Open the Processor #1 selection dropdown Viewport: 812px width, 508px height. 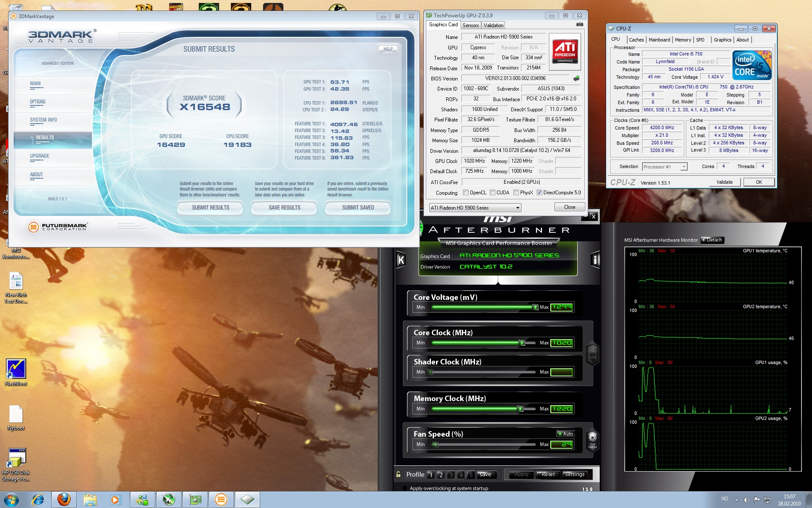click(664, 167)
